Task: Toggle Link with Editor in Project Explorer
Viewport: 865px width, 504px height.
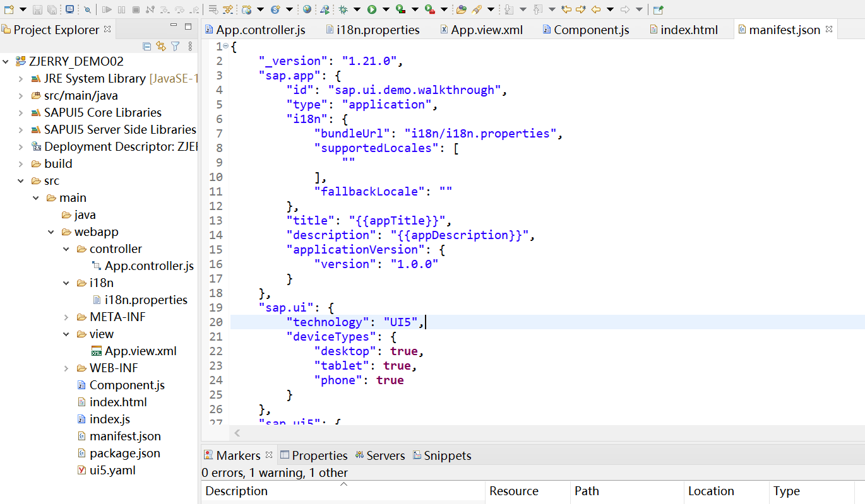Action: [161, 46]
